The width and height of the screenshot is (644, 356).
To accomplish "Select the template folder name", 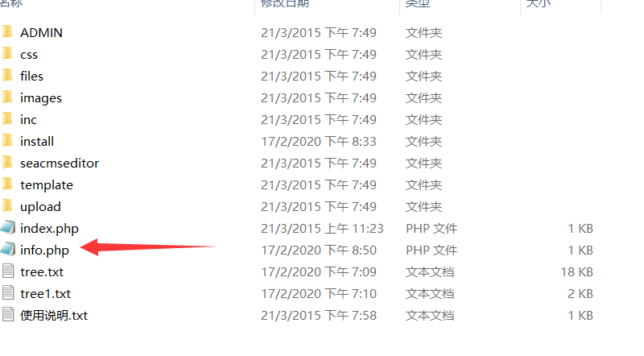I will (x=47, y=185).
